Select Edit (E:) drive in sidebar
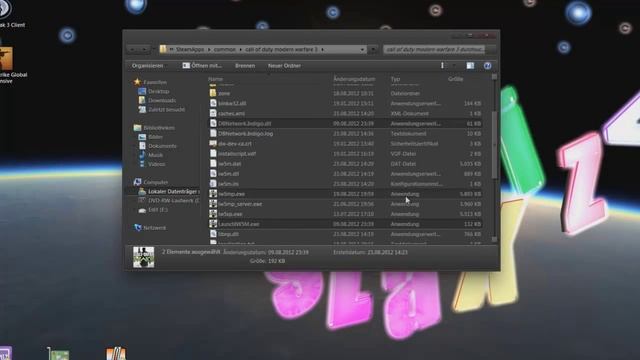The image size is (640, 360). click(158, 210)
